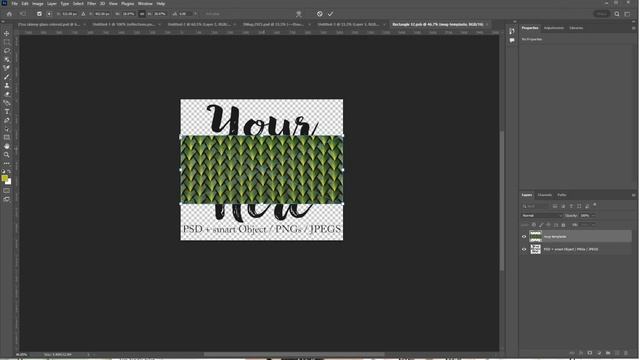Open the workspace switcher icon at top right

click(627, 14)
